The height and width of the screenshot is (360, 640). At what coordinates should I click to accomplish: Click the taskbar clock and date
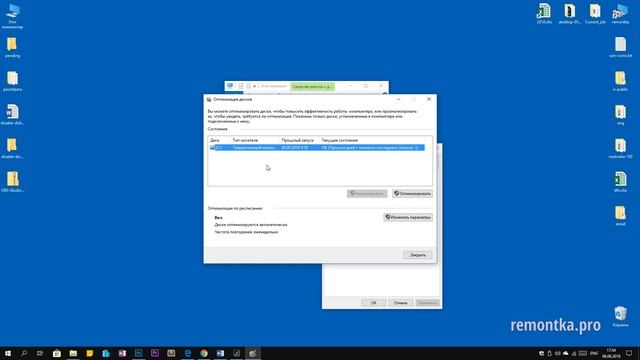click(x=611, y=353)
